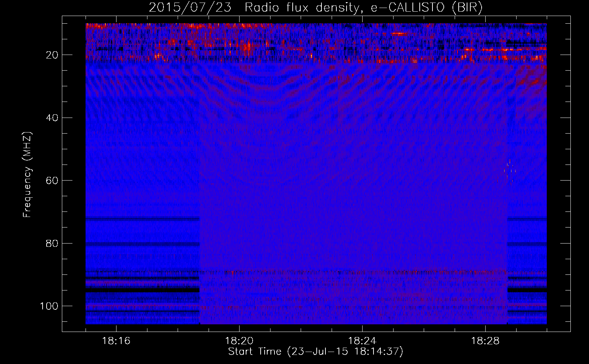589x364 pixels.
Task: Click the 18:16 time axis label
Action: click(116, 341)
